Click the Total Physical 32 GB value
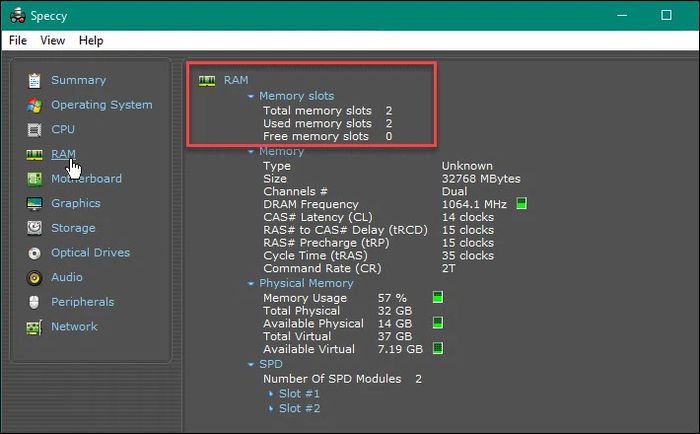This screenshot has width=700, height=434. pyautogui.click(x=395, y=311)
